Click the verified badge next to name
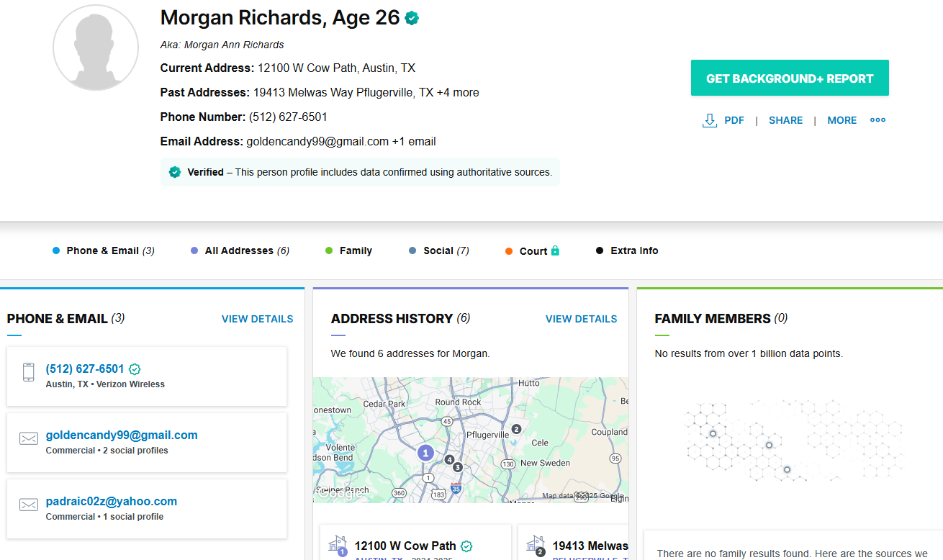 [x=412, y=19]
